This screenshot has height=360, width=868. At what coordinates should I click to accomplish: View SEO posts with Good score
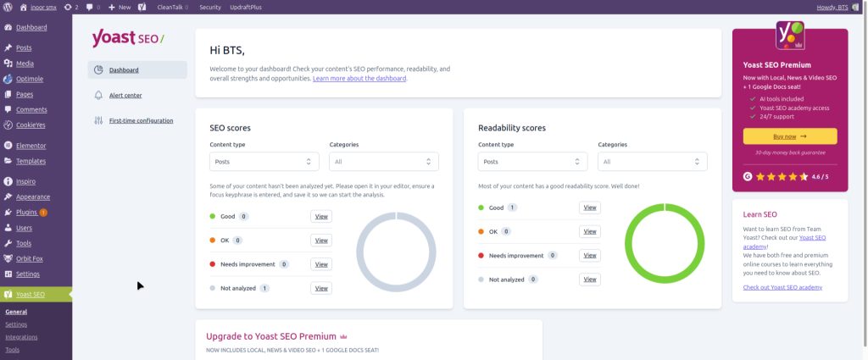(321, 216)
